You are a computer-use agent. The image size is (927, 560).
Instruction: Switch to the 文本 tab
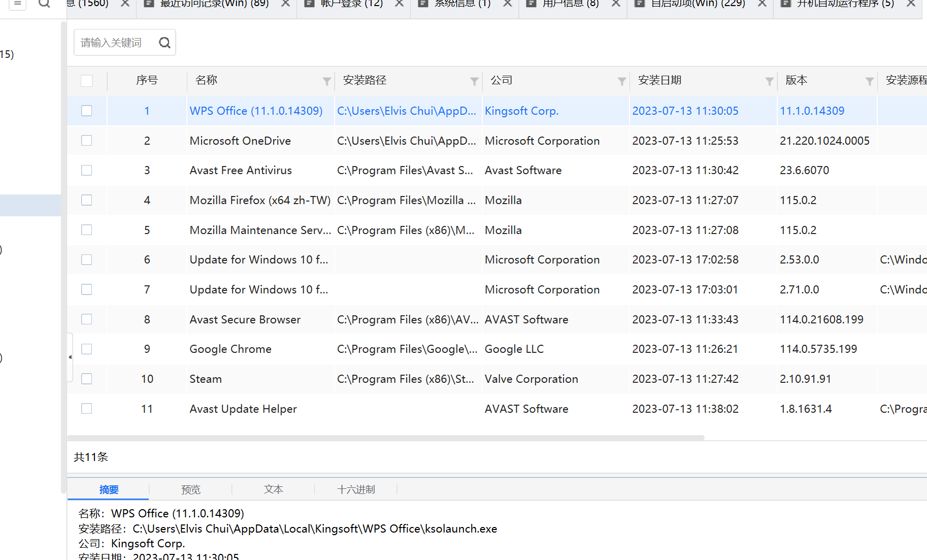coord(274,489)
